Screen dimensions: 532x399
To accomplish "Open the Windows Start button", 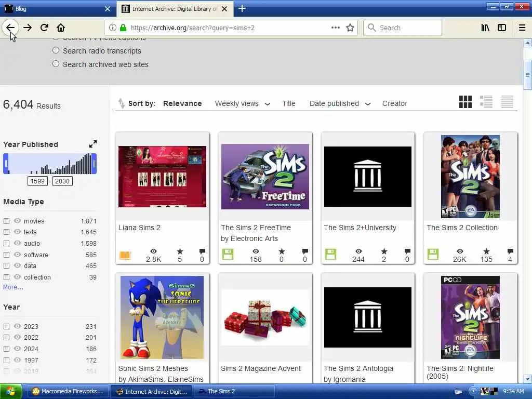I will pos(11,392).
